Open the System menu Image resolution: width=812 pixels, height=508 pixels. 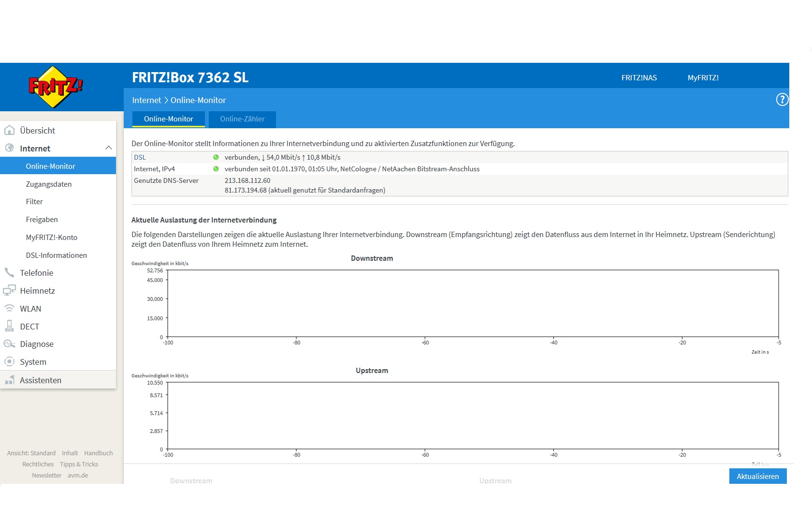pos(33,362)
